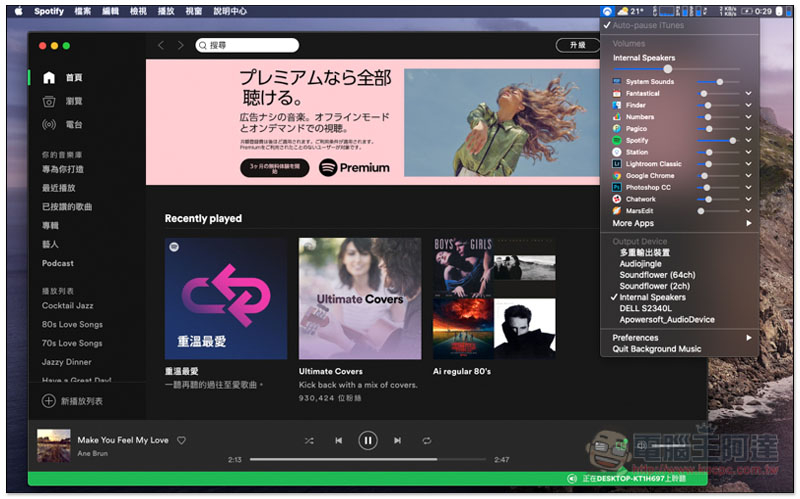Adjust the Spotify app volume slider
800x499 pixels.
tap(718, 140)
